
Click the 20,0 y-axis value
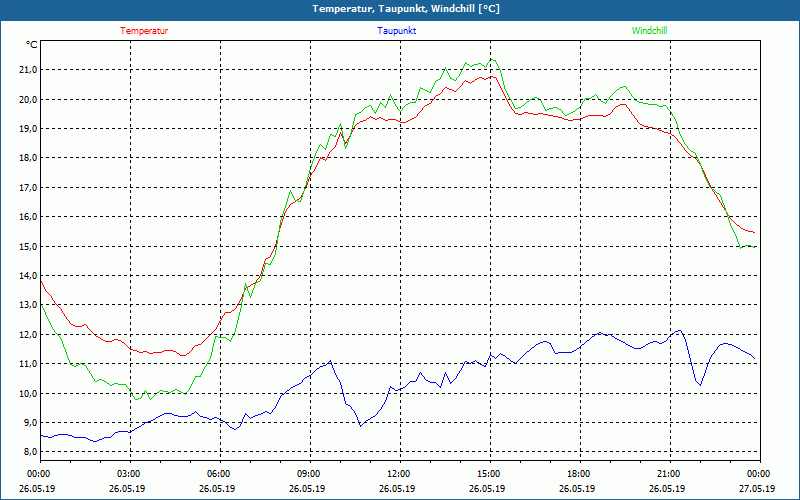point(29,99)
